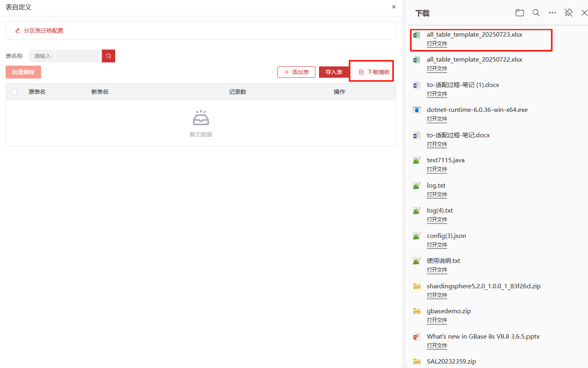This screenshot has height=368, width=588.
Task: Click the PowerPoint icon for GBase pptx
Action: [417, 337]
